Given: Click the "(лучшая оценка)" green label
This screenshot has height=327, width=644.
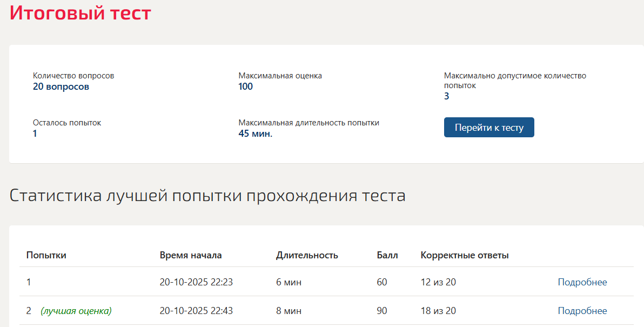Looking at the screenshot, I should point(76,311).
